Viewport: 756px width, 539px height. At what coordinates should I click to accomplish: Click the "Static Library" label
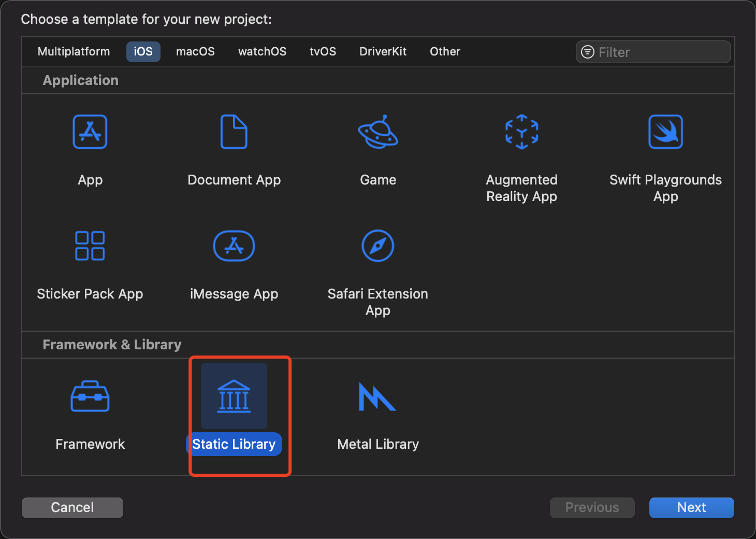(x=234, y=444)
